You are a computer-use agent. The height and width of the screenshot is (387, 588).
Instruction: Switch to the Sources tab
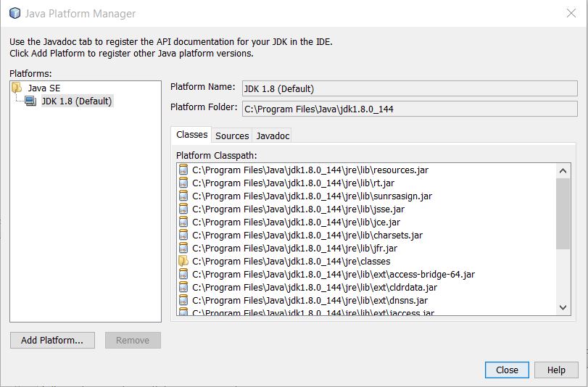tap(232, 136)
